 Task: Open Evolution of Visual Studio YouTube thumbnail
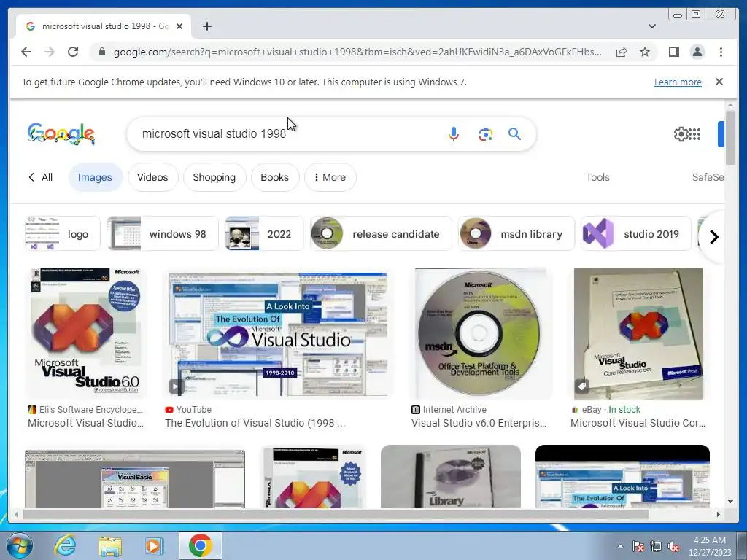coord(278,335)
